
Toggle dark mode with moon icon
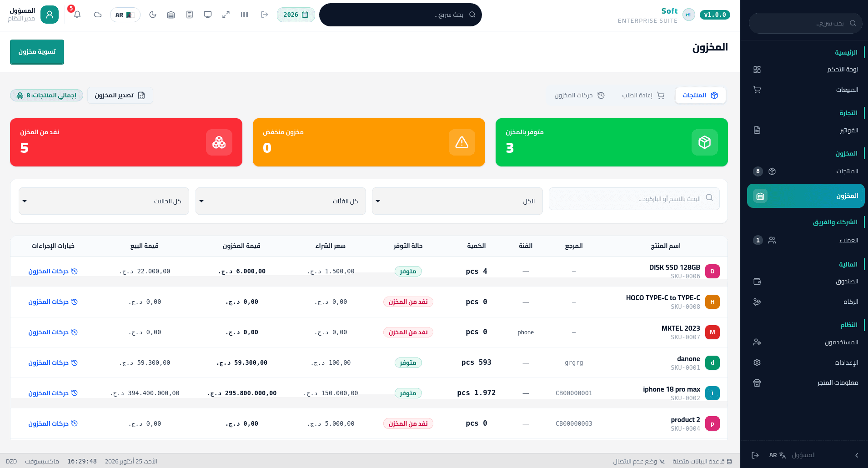click(x=153, y=15)
